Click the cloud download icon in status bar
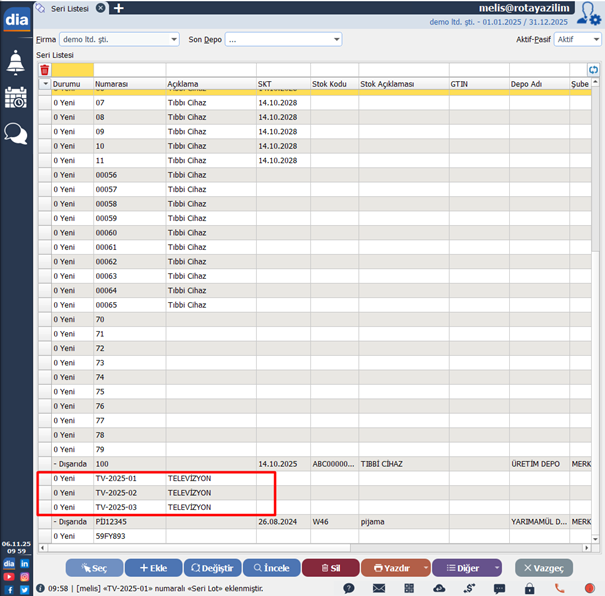Screen dimensions: 605x596 440,589
